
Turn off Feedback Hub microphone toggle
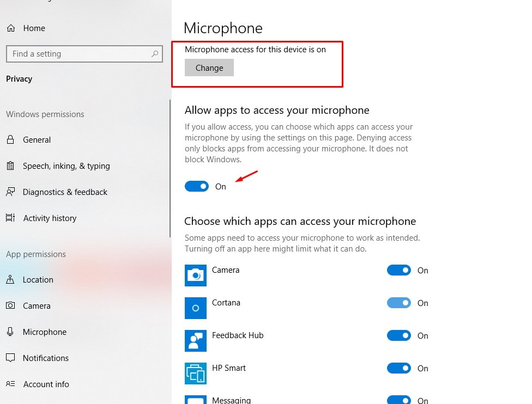click(399, 335)
